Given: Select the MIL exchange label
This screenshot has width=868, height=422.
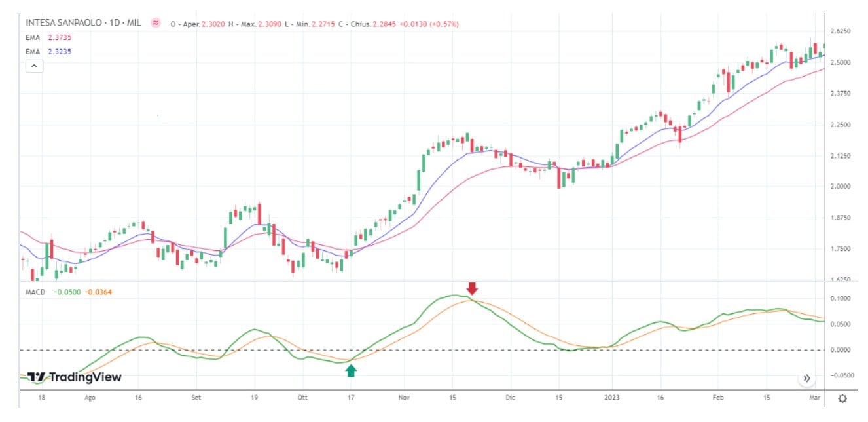Looking at the screenshot, I should (133, 22).
